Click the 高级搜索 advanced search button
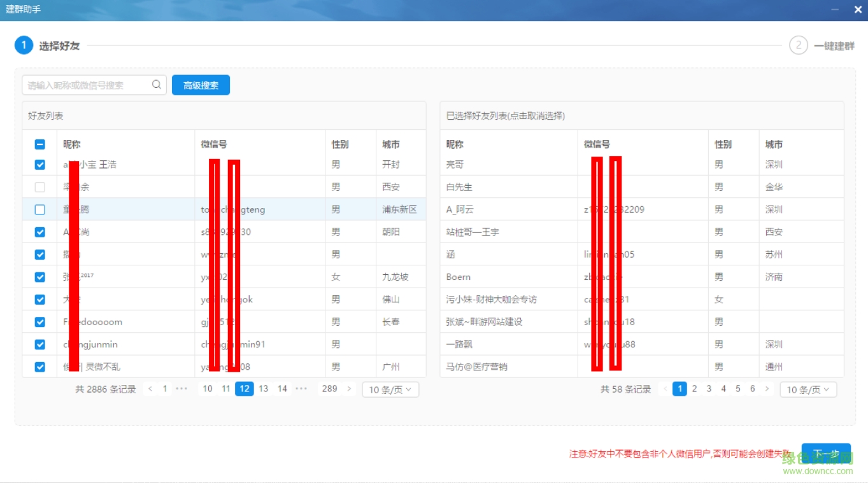The image size is (868, 483). 201,84
